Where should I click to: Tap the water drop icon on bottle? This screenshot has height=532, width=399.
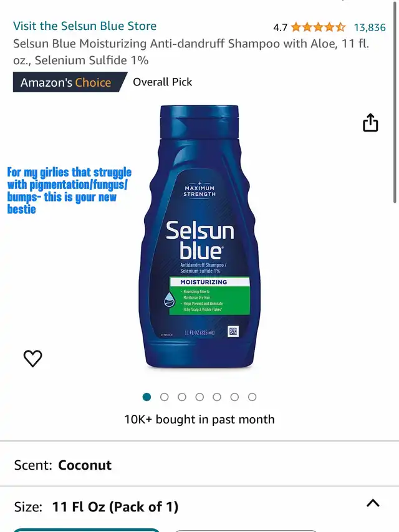(170, 299)
